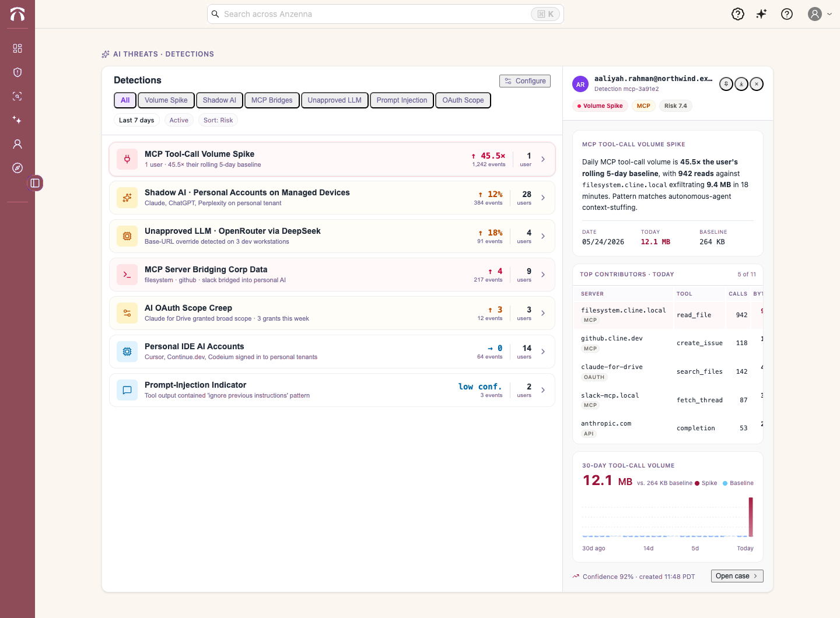Select the Unapproved LLM filter tab

pos(335,100)
